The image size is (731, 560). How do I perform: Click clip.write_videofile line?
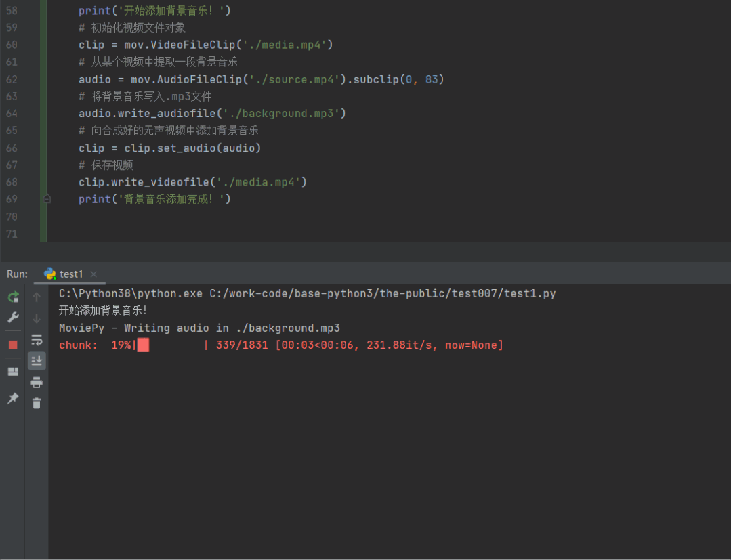pyautogui.click(x=192, y=182)
